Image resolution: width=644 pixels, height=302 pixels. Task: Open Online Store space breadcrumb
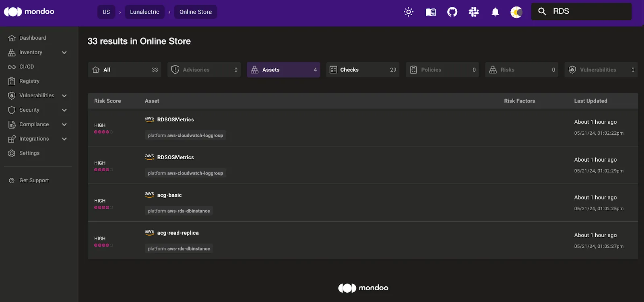pyautogui.click(x=196, y=12)
